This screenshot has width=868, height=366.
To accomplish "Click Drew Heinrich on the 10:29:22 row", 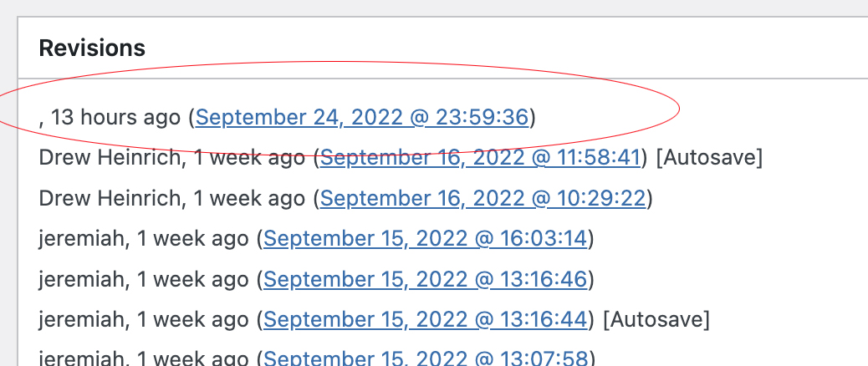I will [110, 198].
